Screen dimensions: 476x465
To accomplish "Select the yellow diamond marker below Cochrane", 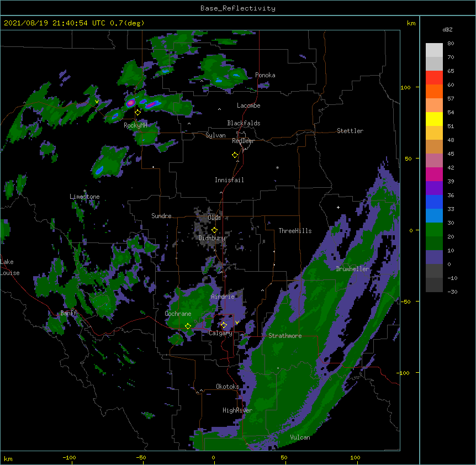I will click(x=188, y=326).
